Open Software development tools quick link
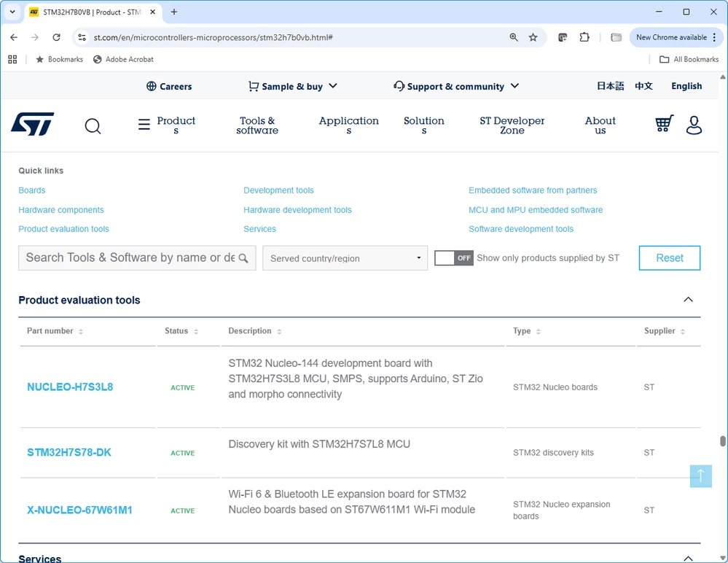This screenshot has height=563, width=728. pos(521,229)
